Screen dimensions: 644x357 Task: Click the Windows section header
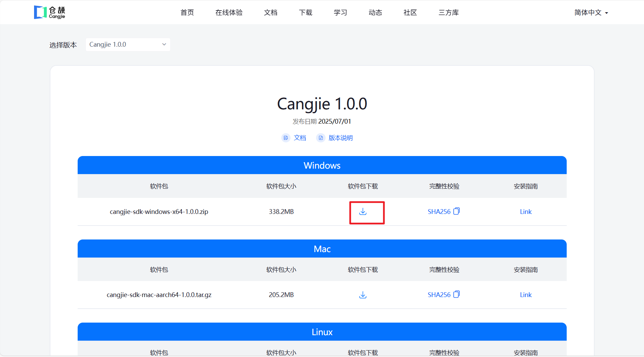322,165
